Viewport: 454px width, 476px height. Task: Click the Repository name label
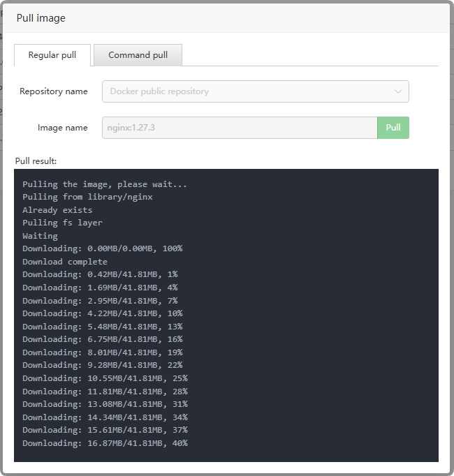[54, 91]
